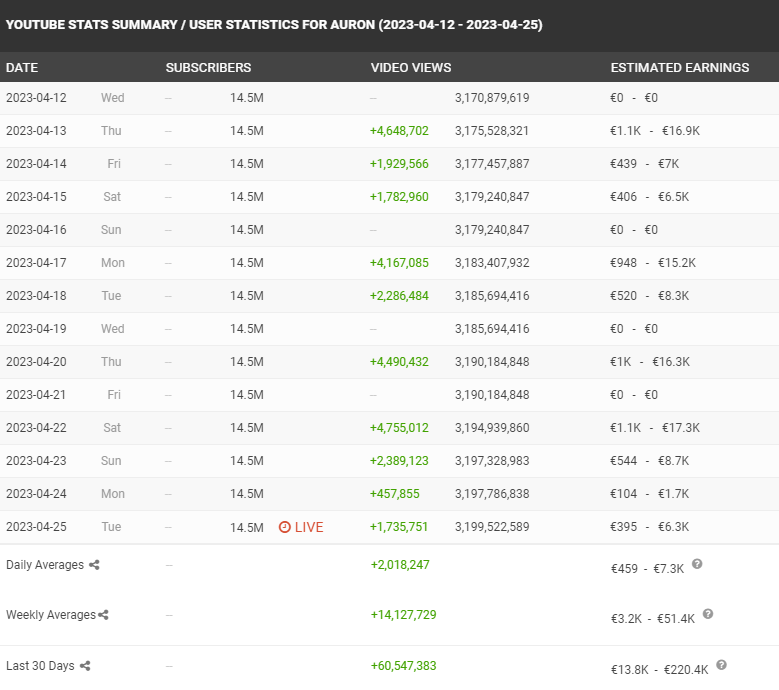Click total views 3,183,407,932
This screenshot has height=690, width=779.
(492, 263)
